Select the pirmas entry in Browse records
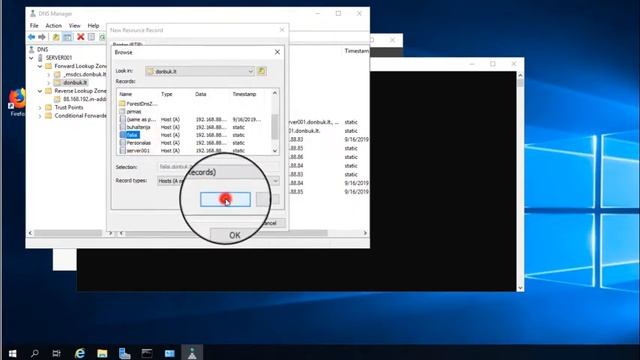The image size is (640, 360). click(x=131, y=111)
